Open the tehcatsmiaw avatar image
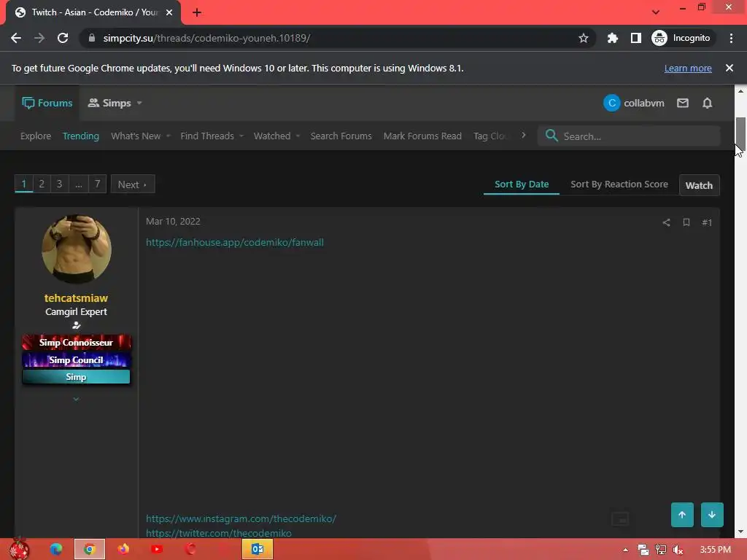Viewport: 747px width, 560px height. [77, 249]
